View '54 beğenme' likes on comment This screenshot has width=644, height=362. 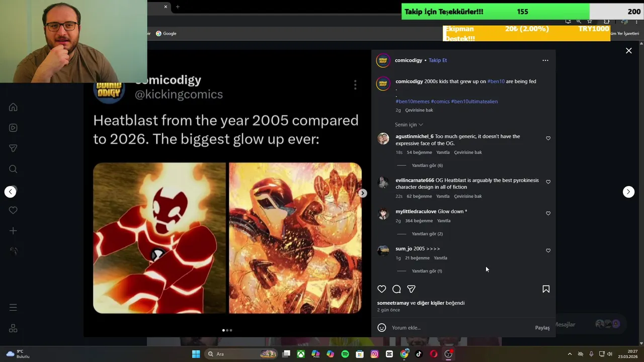pos(419,152)
